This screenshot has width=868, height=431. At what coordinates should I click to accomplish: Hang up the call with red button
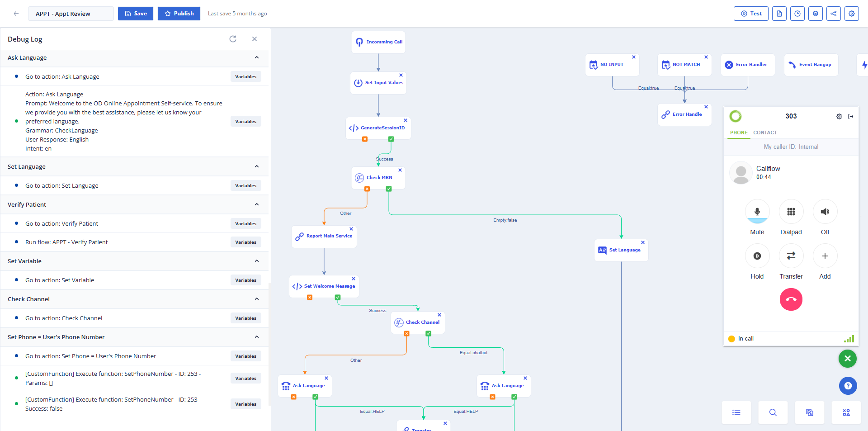point(791,299)
